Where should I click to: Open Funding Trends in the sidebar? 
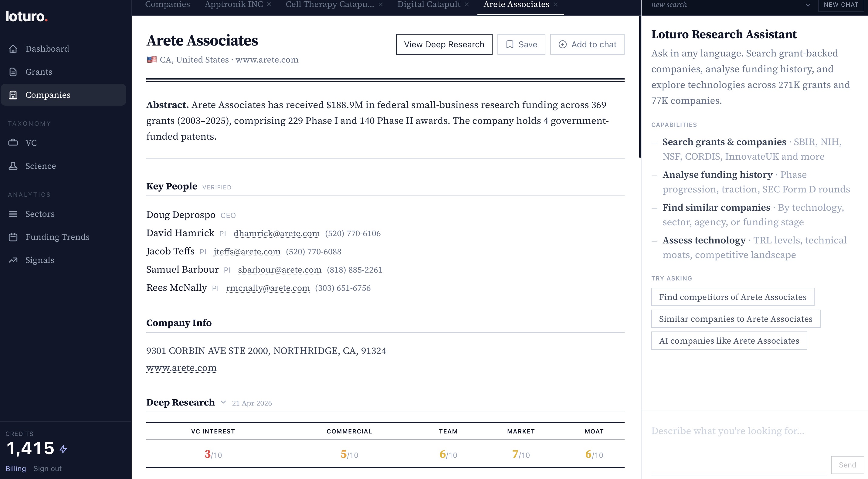tap(63, 237)
